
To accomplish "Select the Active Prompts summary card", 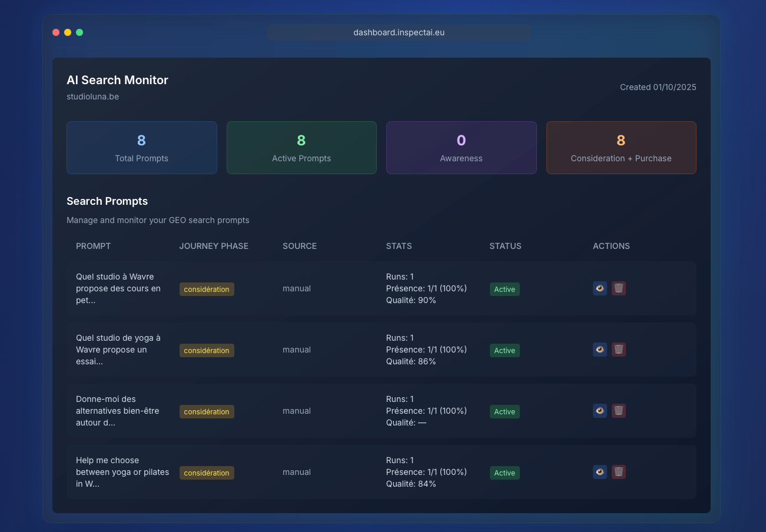I will (x=301, y=148).
